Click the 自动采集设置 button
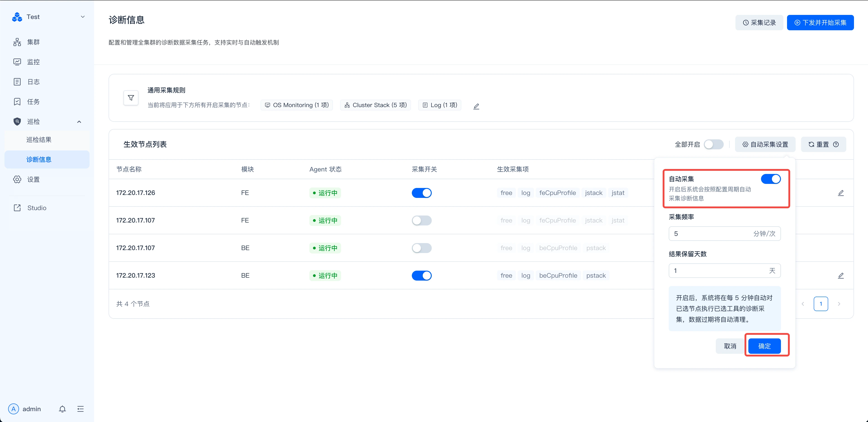This screenshot has height=422, width=868. [x=765, y=144]
